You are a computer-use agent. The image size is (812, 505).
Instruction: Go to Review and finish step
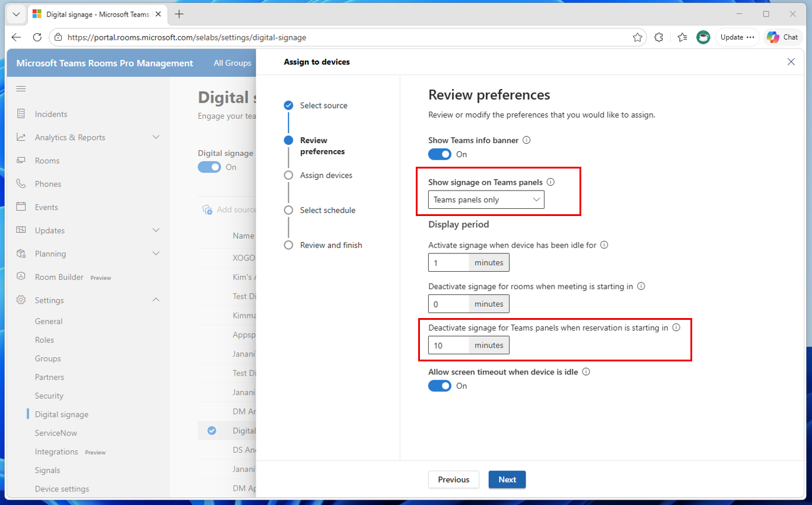click(x=331, y=245)
